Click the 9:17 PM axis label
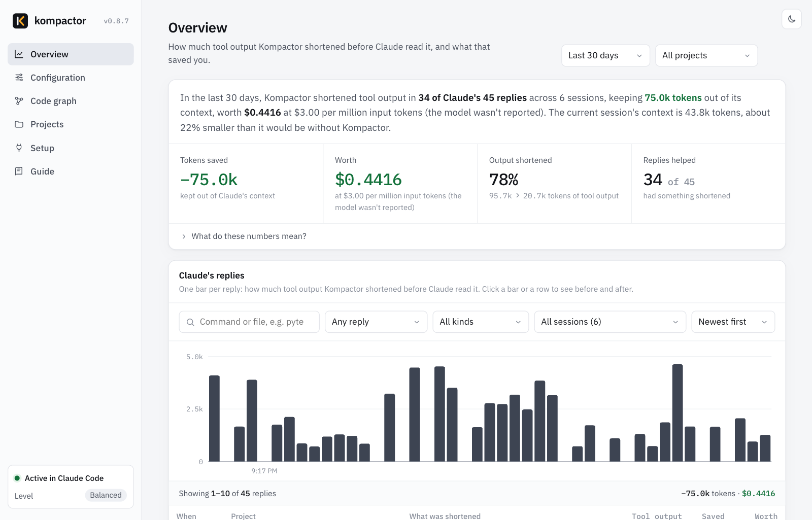 (x=264, y=471)
